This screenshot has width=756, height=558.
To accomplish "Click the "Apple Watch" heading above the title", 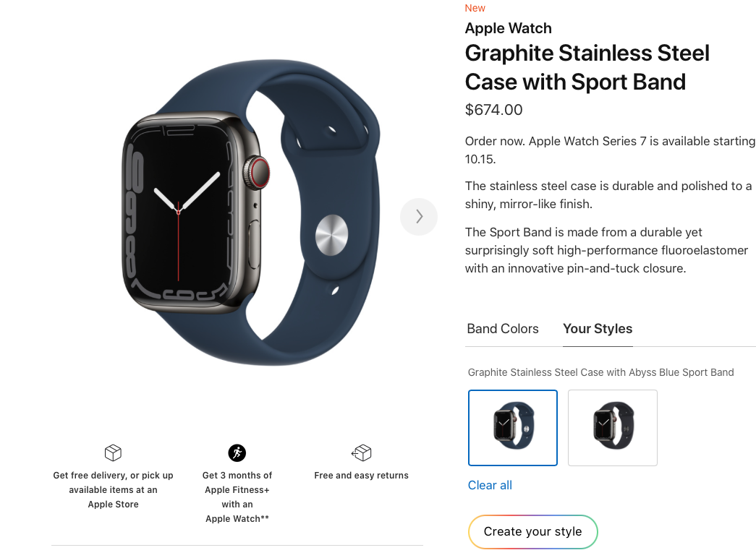I will (509, 28).
